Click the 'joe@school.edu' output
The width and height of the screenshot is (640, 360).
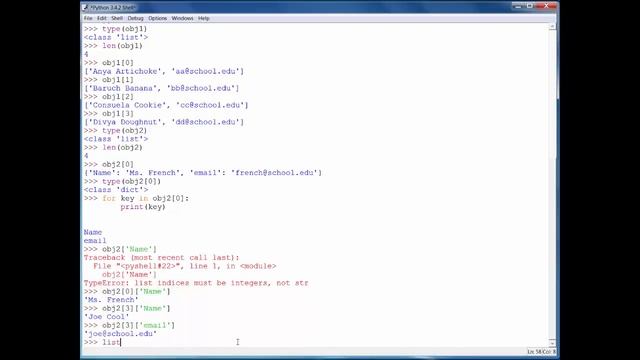coord(120,333)
